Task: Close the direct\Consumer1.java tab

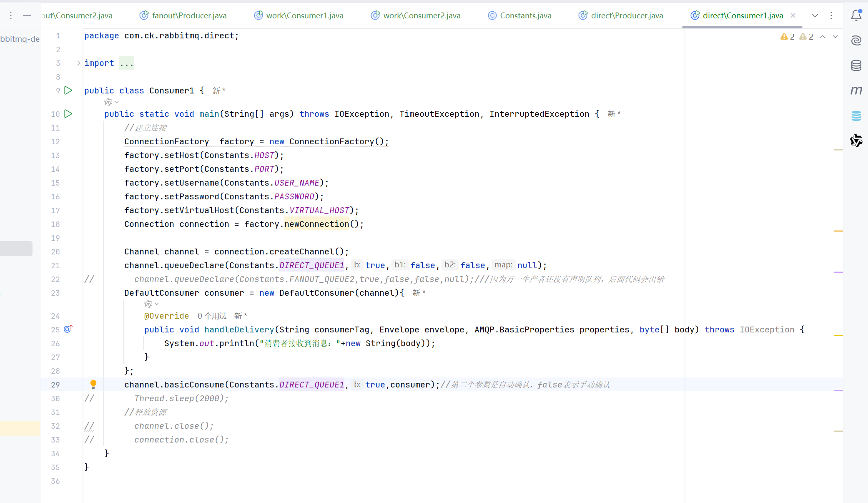Action: [793, 15]
